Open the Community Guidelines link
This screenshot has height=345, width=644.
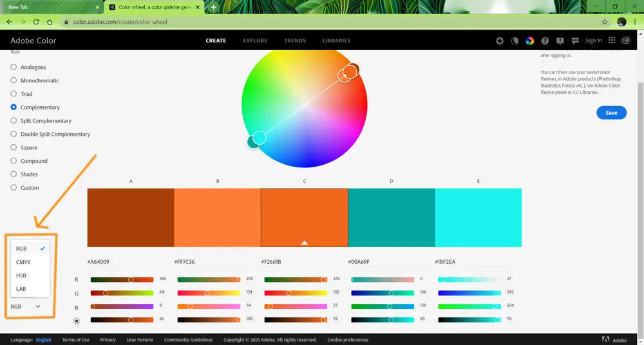189,340
